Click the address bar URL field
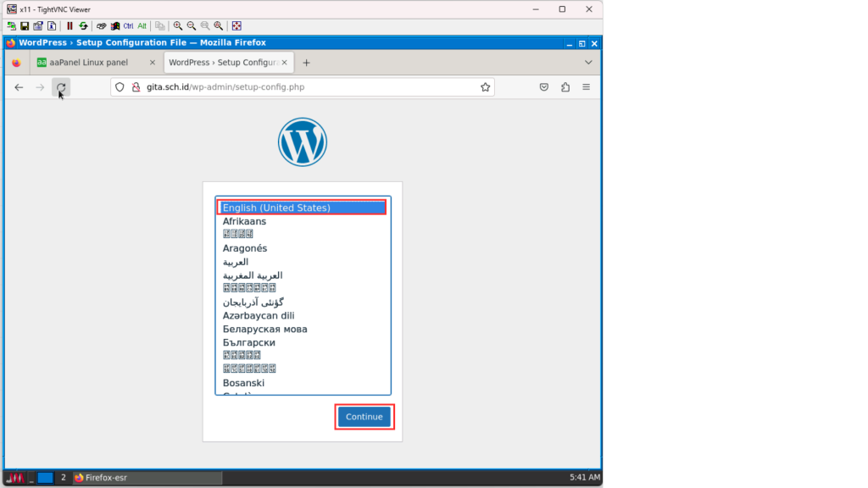The image size is (868, 488). click(x=305, y=87)
